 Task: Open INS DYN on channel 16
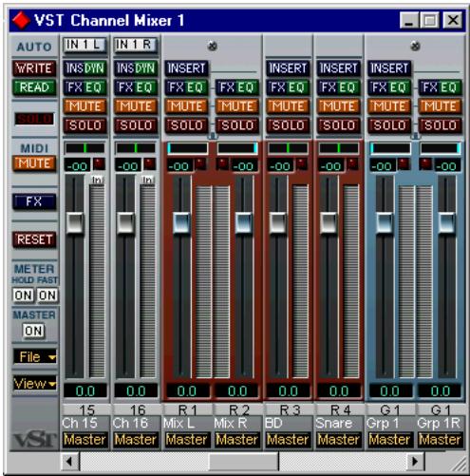point(136,68)
